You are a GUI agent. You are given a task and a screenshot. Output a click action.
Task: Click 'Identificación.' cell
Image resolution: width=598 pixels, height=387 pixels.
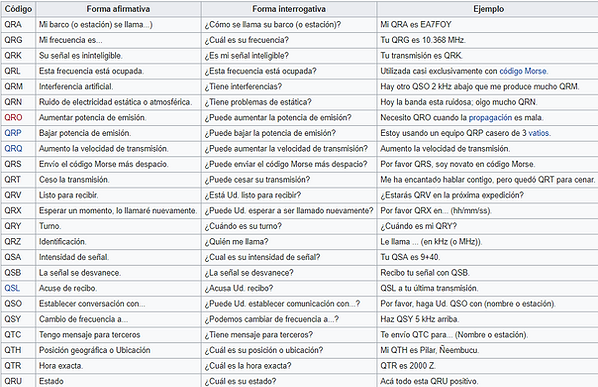coord(118,242)
